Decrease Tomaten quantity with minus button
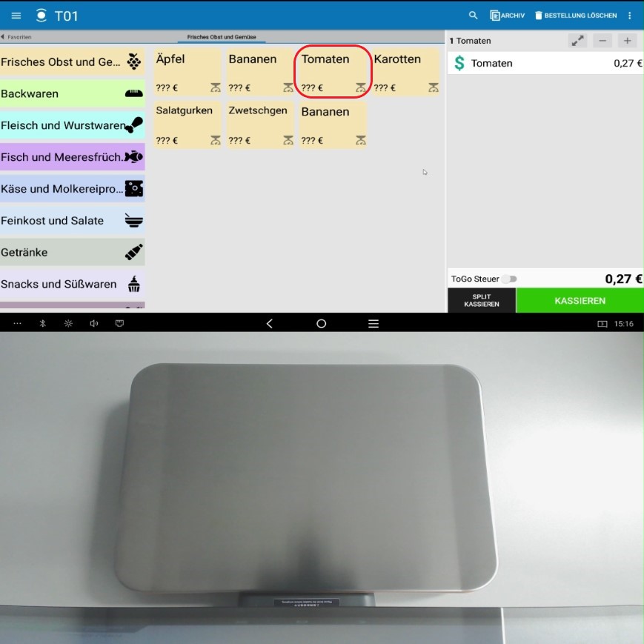Image resolution: width=644 pixels, height=644 pixels. [x=602, y=42]
